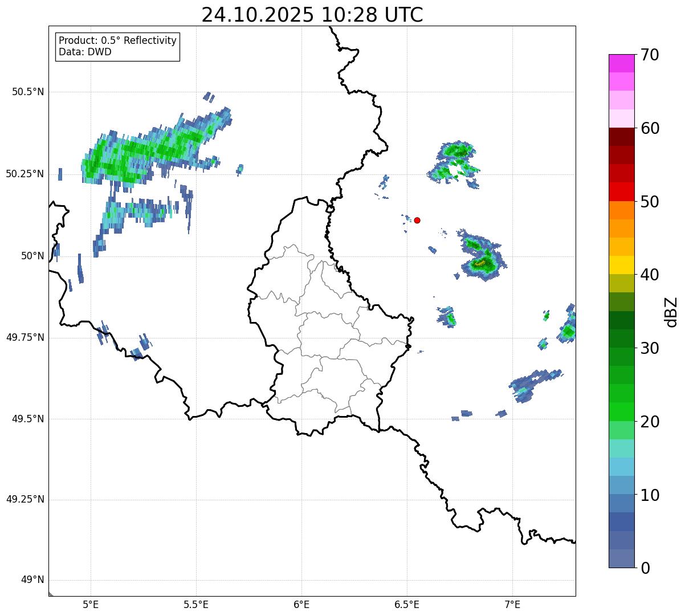685x616 pixels.
Task: Click the small cell near 49.8°N 6.7°E
Action: click(447, 316)
